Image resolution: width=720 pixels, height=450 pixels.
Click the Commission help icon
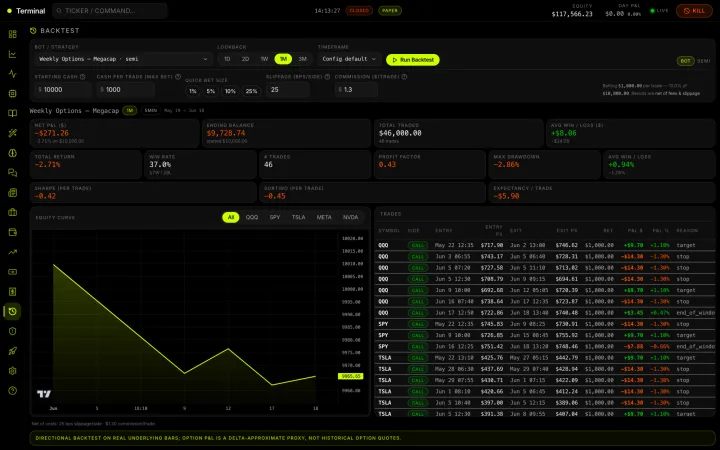pyautogui.click(x=405, y=77)
